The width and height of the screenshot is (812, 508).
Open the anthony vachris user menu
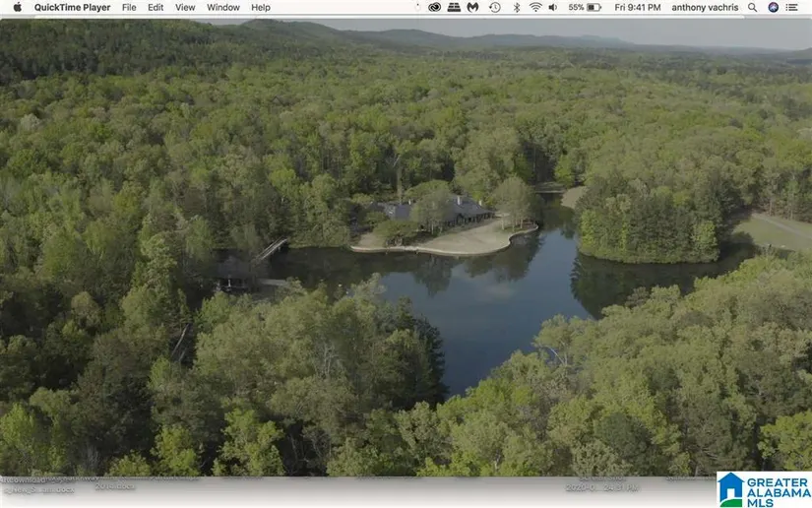tap(703, 7)
